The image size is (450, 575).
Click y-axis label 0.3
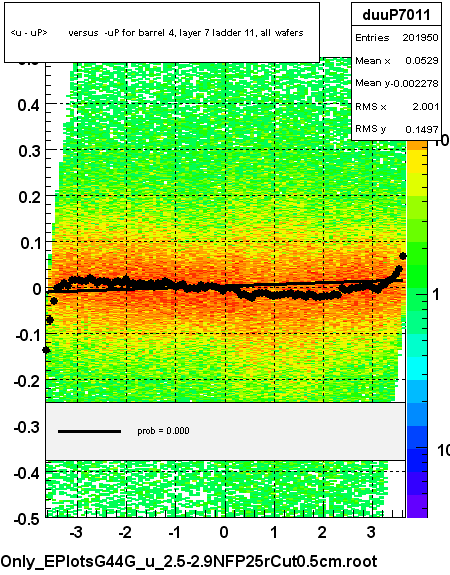click(x=29, y=151)
